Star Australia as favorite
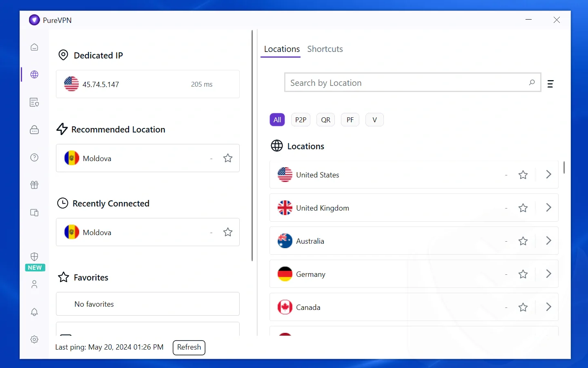This screenshot has width=588, height=368. pos(523,241)
